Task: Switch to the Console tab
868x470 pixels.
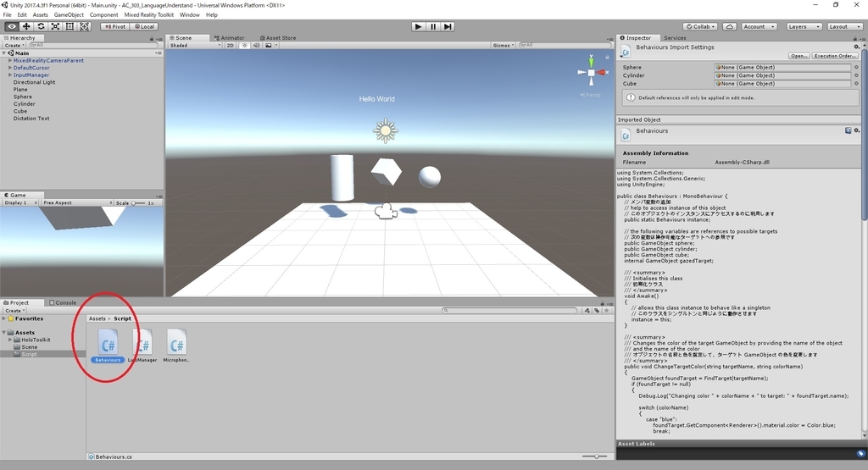Action: pos(63,303)
